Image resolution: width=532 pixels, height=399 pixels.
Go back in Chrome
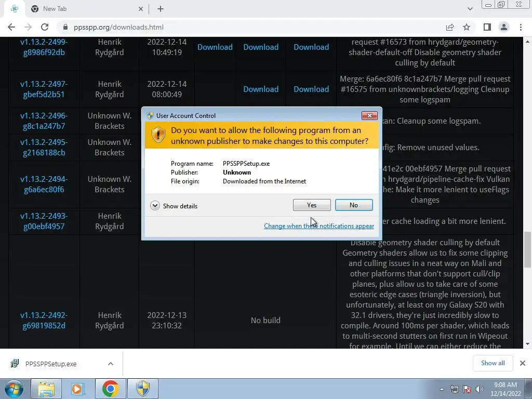(11, 27)
